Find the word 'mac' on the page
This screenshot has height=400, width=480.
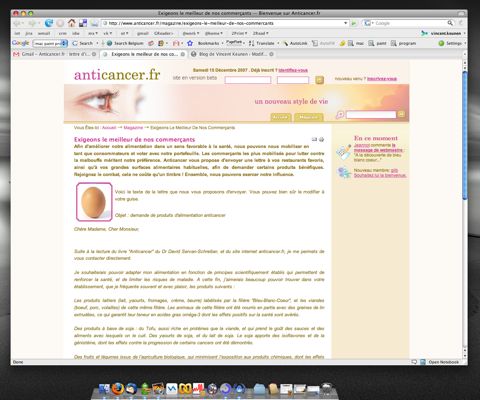(356, 43)
